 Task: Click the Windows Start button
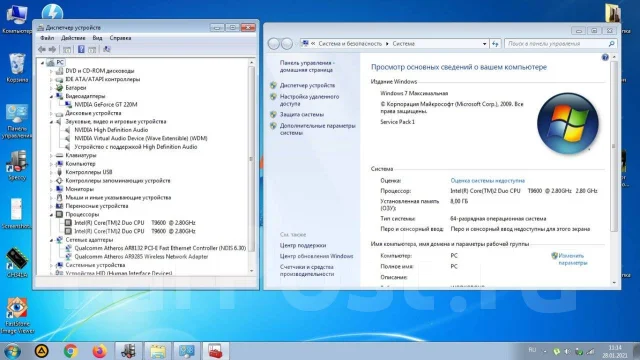coord(12,351)
